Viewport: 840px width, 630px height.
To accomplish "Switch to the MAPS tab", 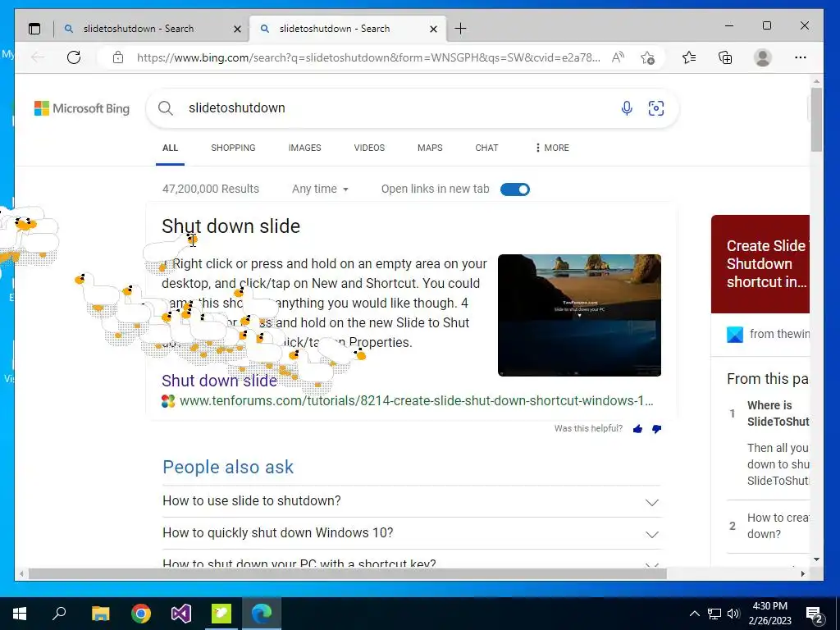I will coord(430,148).
